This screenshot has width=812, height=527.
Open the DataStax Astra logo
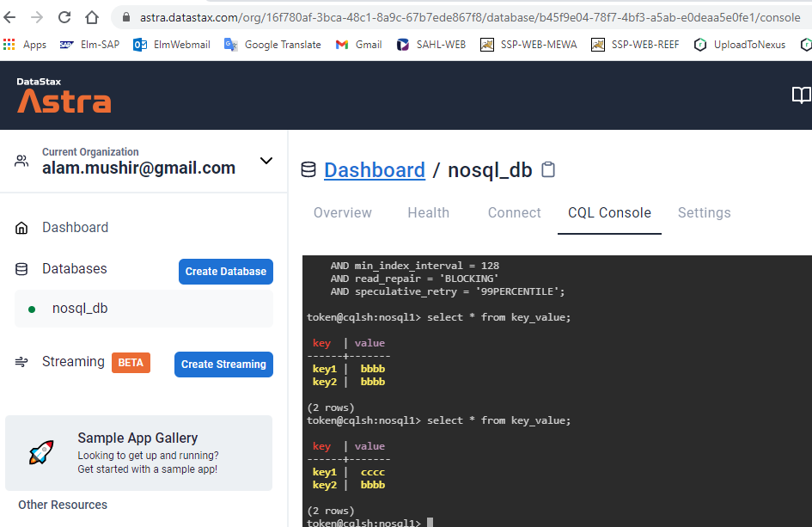tap(64, 95)
